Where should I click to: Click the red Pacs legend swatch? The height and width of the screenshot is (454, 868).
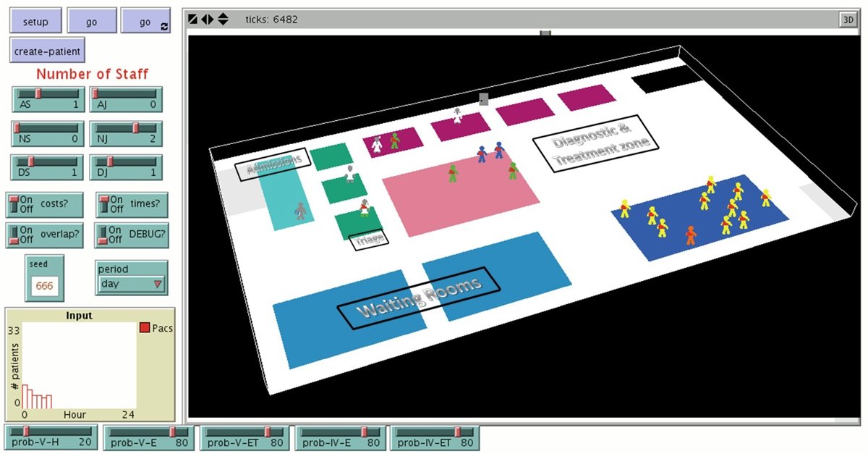pyautogui.click(x=145, y=328)
